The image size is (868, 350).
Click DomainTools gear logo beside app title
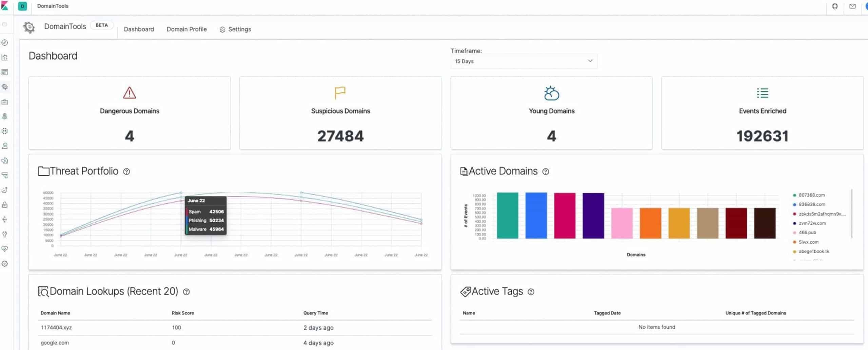pyautogui.click(x=29, y=27)
